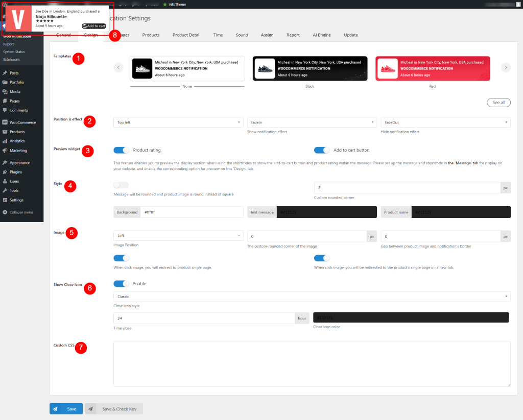523x420 pixels.
Task: Click the Save & Check Key button
Action: pyautogui.click(x=114, y=409)
